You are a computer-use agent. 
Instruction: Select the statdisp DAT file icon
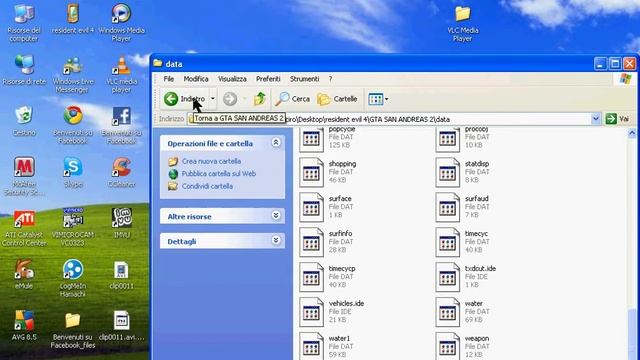point(447,173)
